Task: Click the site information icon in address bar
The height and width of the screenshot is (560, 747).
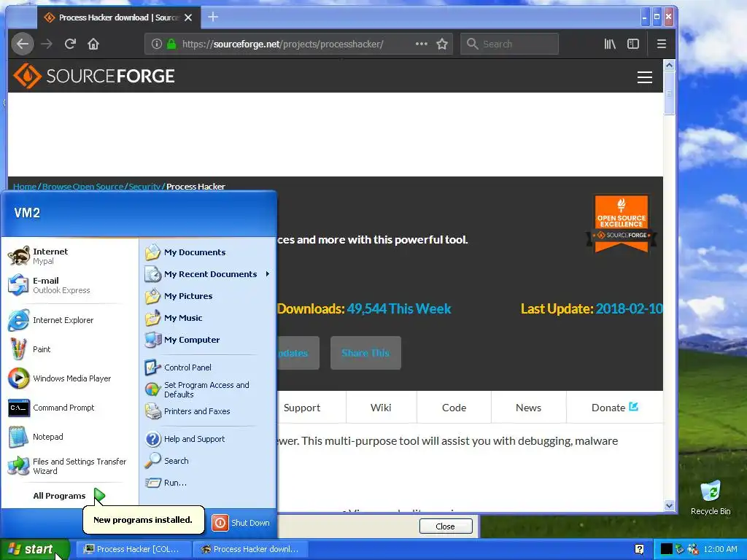Action: click(156, 44)
